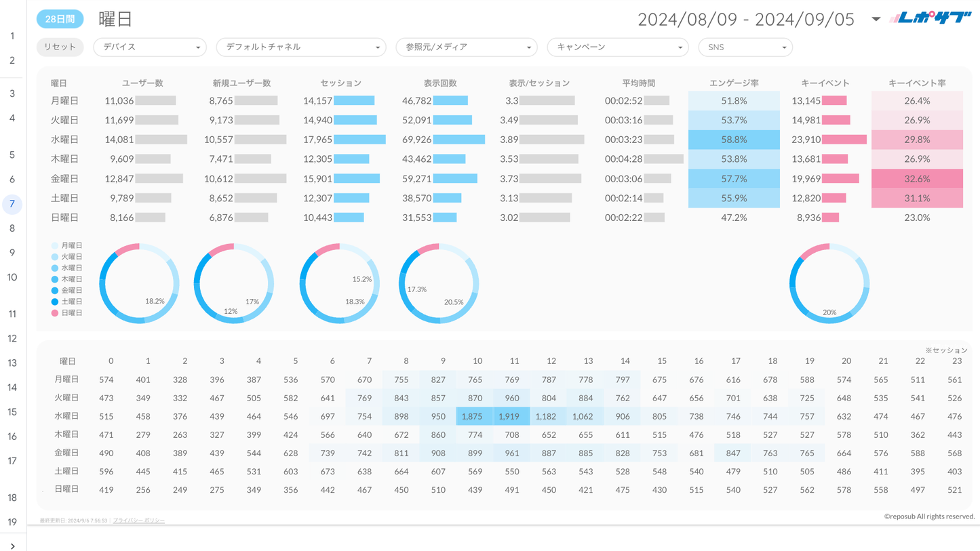Image resolution: width=980 pixels, height=551 pixels.
Task: Click the キーイベント donut chart
Action: pyautogui.click(x=829, y=283)
